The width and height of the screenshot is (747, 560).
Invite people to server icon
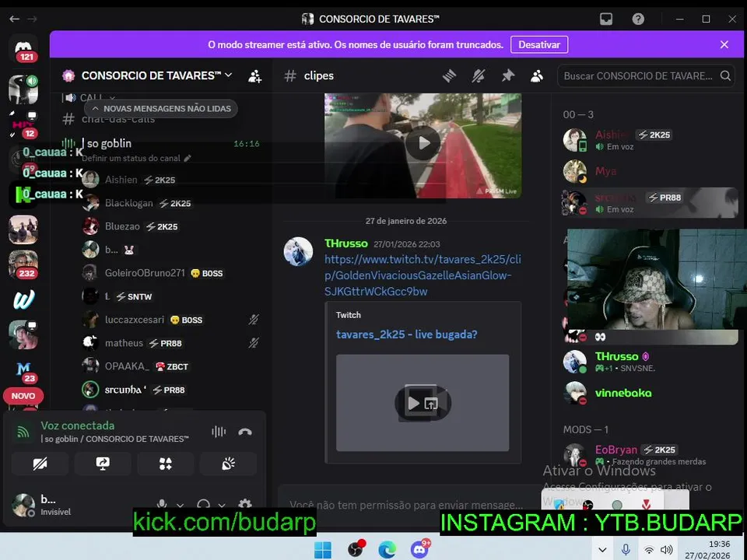coord(255,75)
